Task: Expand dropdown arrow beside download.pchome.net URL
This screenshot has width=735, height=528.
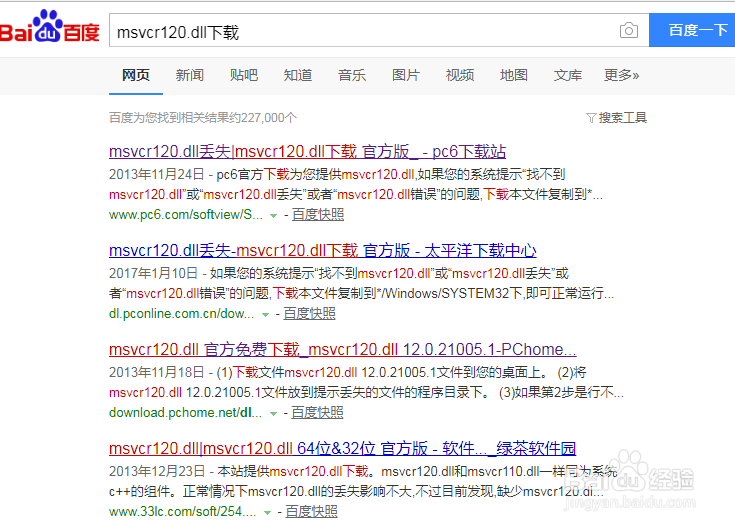Action: click(273, 414)
